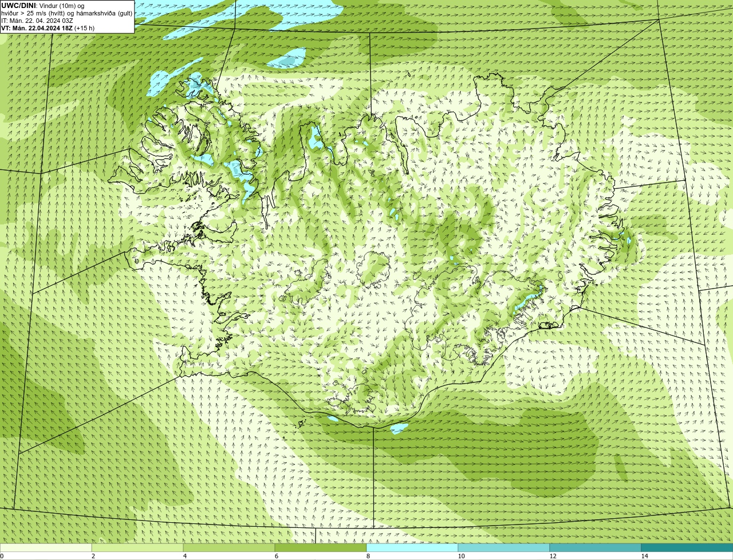Click the 'UWC/DINI: Vindur (10m) og' title line
The height and width of the screenshot is (560, 733).
pyautogui.click(x=43, y=6)
